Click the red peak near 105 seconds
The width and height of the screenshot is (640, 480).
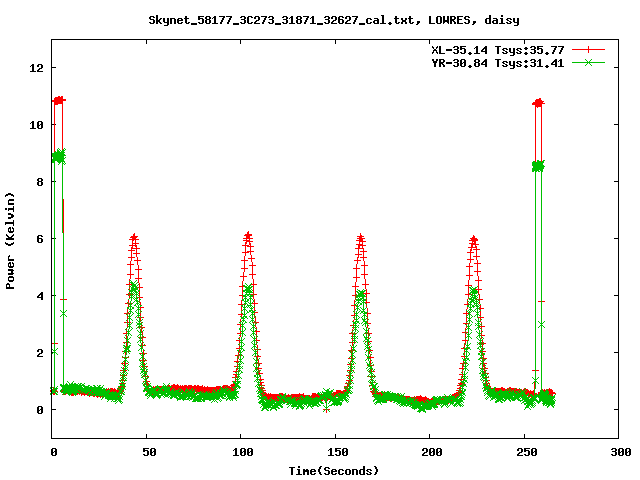tap(248, 236)
